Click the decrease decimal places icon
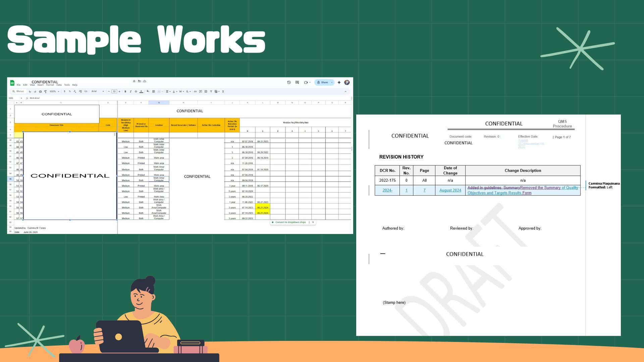 click(x=75, y=91)
